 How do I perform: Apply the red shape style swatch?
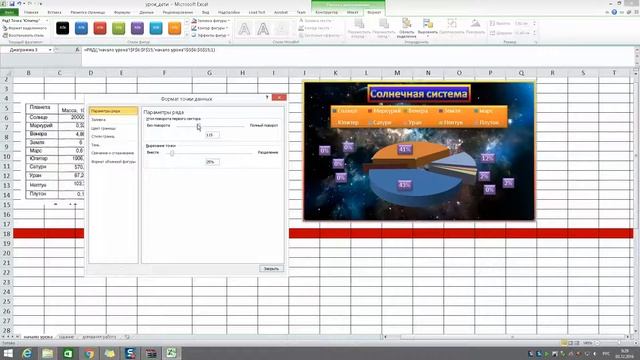tap(100, 28)
